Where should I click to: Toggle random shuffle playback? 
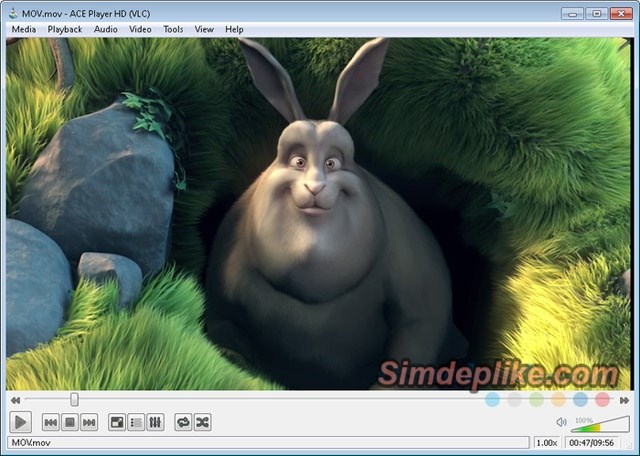202,422
